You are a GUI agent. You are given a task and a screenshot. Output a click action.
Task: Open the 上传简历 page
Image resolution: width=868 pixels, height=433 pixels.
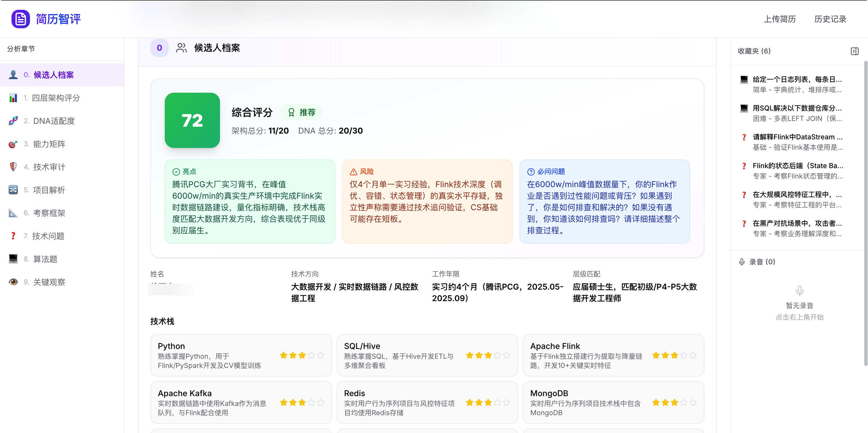pyautogui.click(x=779, y=19)
